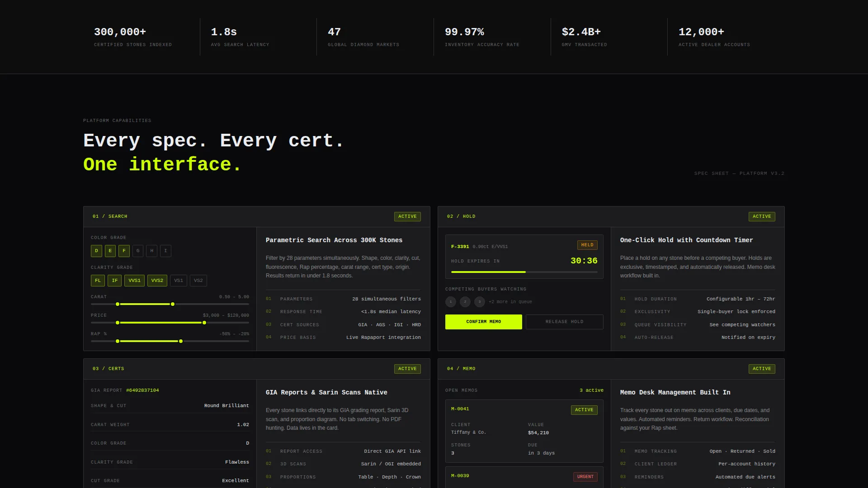Enable clarity grade VS2 chip
The image size is (868, 488).
(x=198, y=281)
